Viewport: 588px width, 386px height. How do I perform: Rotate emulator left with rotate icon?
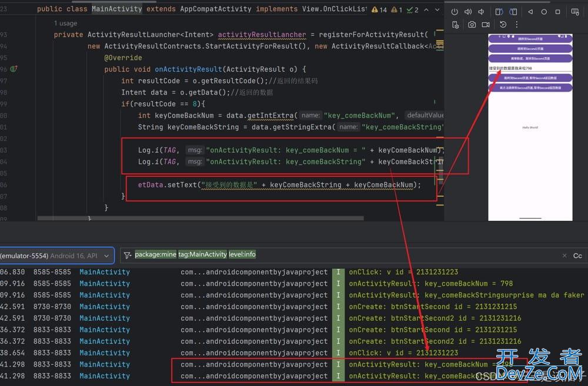[499, 12]
